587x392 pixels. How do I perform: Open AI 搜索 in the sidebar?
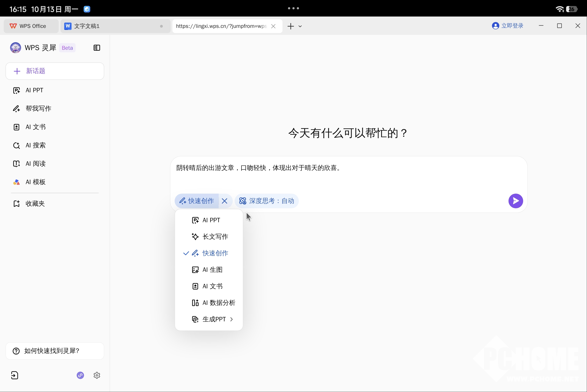[x=35, y=145]
